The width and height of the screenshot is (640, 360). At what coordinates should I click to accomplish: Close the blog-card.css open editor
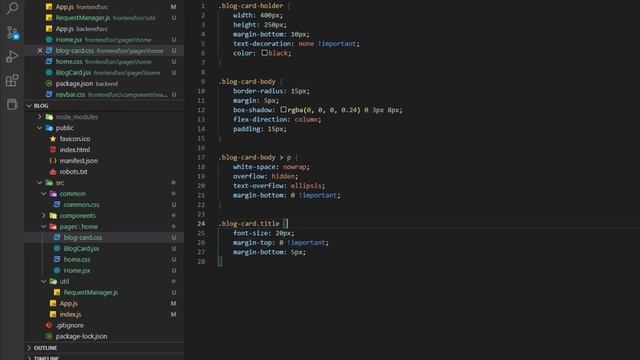[x=40, y=51]
